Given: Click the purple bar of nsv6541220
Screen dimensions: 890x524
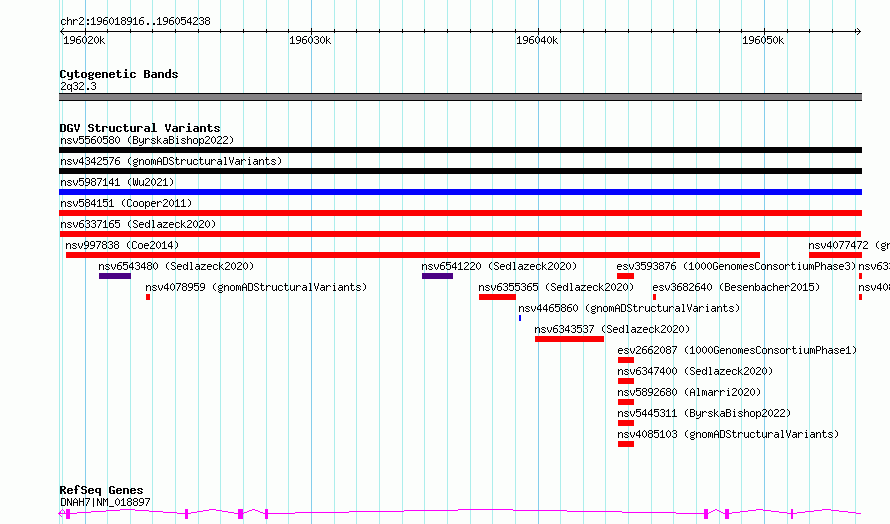Looking at the screenshot, I should point(437,276).
